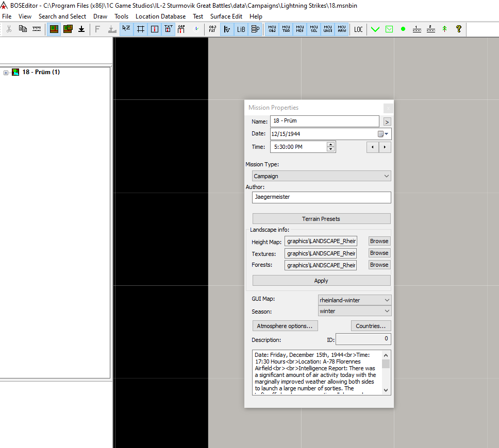Click the MCU UNSE toolbar icon
The width and height of the screenshot is (499, 448).
pyautogui.click(x=328, y=29)
